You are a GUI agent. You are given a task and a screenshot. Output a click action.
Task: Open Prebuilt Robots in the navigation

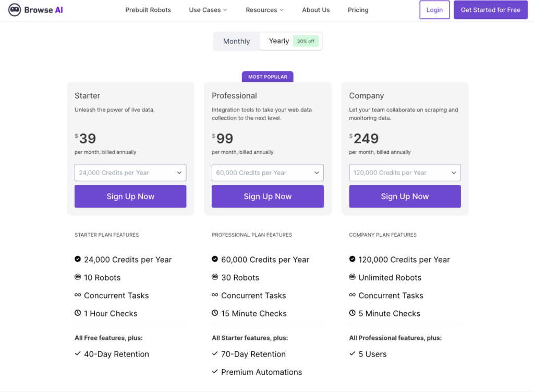click(x=148, y=10)
